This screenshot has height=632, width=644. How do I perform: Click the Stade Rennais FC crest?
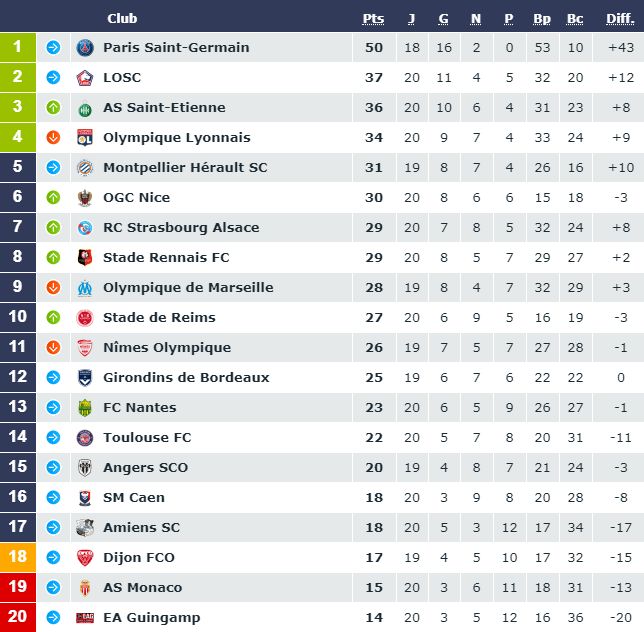tap(85, 257)
